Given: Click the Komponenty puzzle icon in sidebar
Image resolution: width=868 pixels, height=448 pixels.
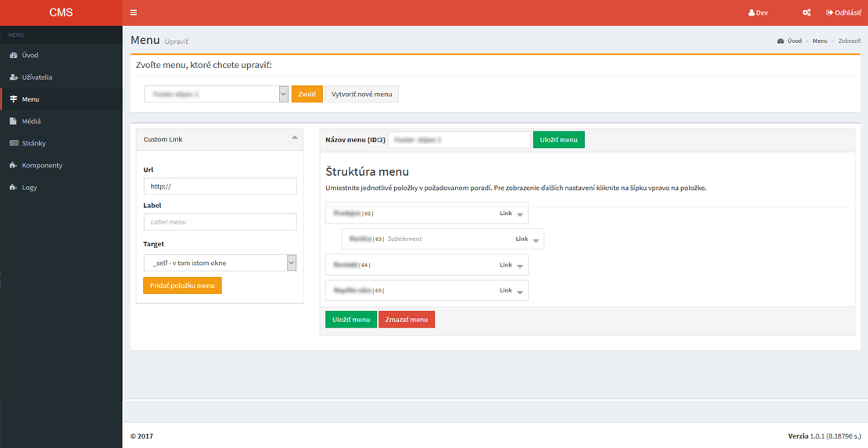Looking at the screenshot, I should [14, 166].
